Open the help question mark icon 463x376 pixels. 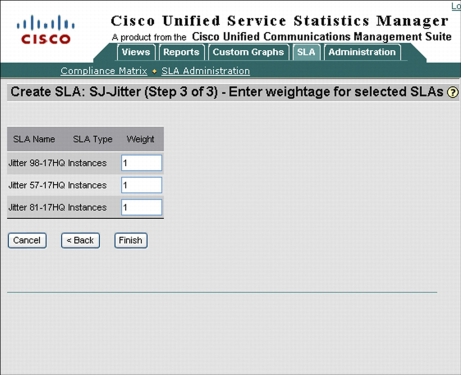pos(452,92)
